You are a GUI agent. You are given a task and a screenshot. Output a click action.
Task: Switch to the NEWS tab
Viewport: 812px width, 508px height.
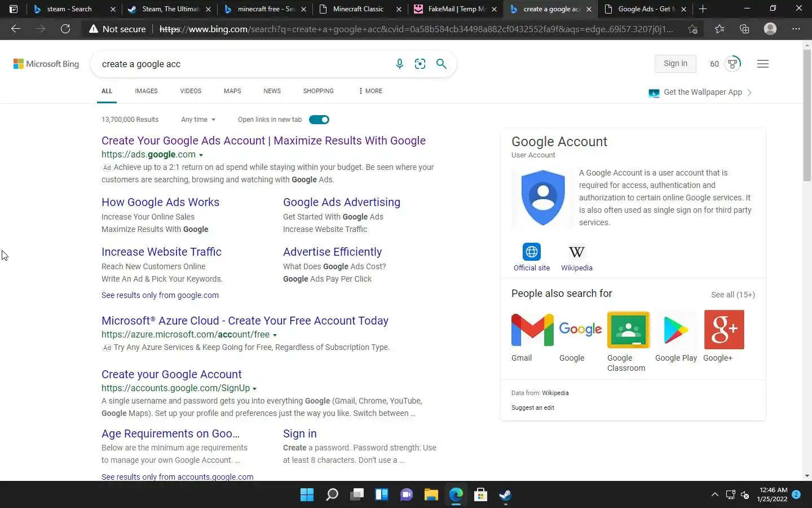tap(272, 91)
